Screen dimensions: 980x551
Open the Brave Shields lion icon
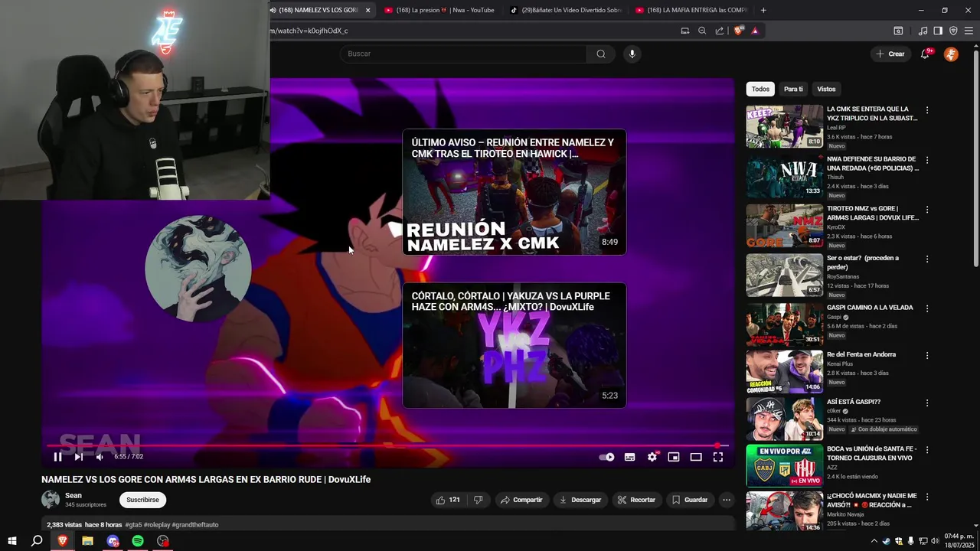click(x=738, y=31)
